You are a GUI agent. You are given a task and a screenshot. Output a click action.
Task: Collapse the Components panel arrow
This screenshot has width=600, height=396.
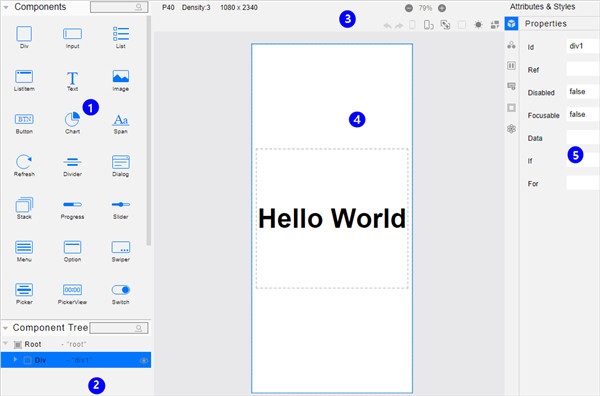(x=6, y=7)
